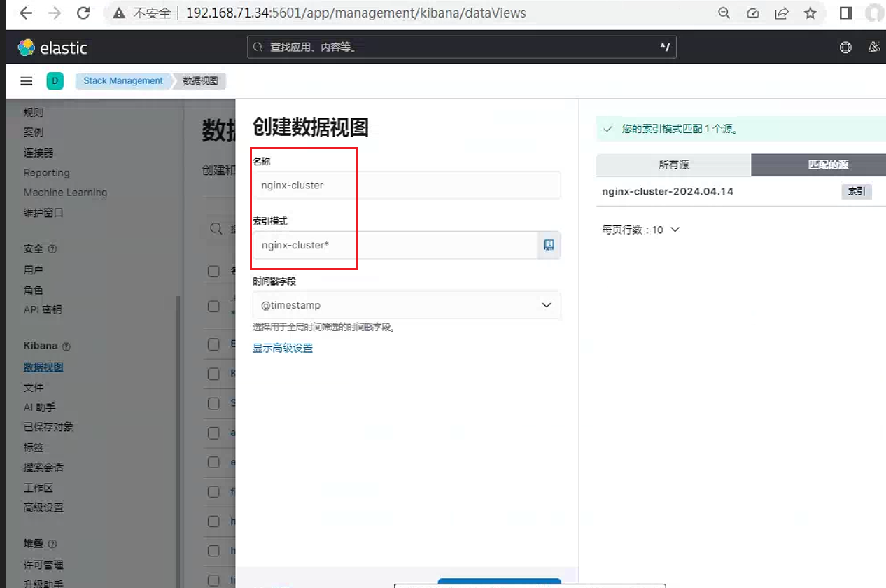This screenshot has width=886, height=588.
Task: Reload the current browser page
Action: click(x=83, y=13)
